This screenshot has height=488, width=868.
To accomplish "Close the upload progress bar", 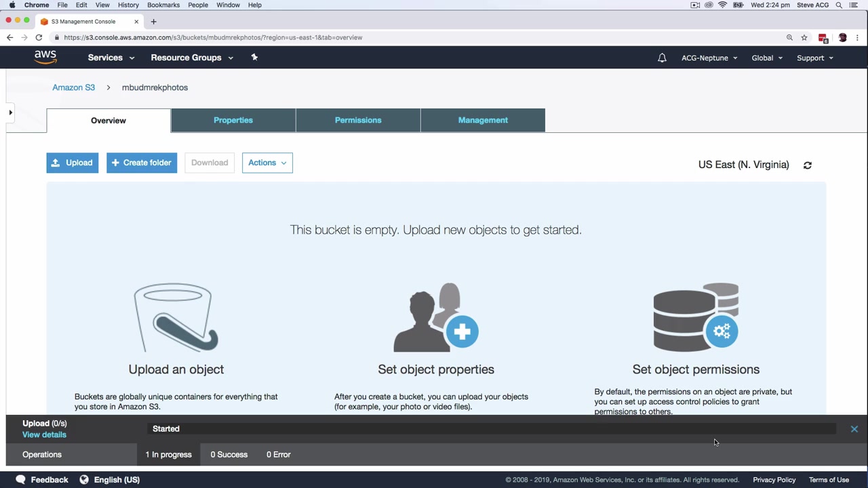I will [854, 428].
